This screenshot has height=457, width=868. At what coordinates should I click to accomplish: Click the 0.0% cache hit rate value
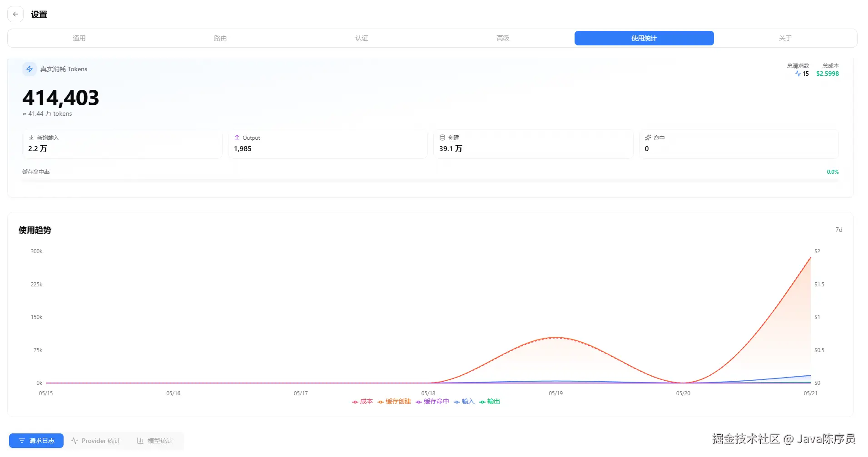coord(833,172)
